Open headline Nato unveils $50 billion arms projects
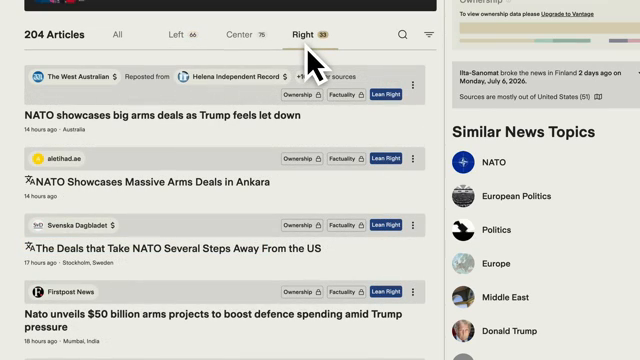 (213, 320)
